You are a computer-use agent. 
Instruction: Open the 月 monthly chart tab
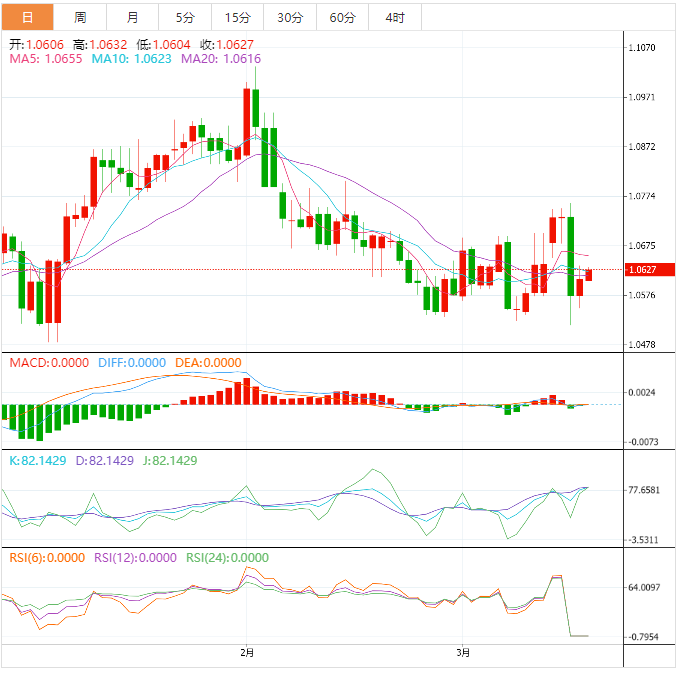point(132,17)
